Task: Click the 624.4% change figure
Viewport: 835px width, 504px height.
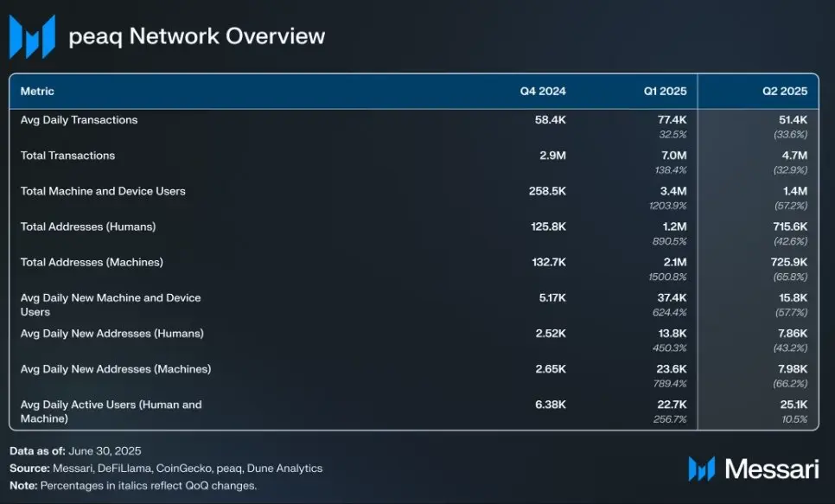Action: click(x=669, y=313)
